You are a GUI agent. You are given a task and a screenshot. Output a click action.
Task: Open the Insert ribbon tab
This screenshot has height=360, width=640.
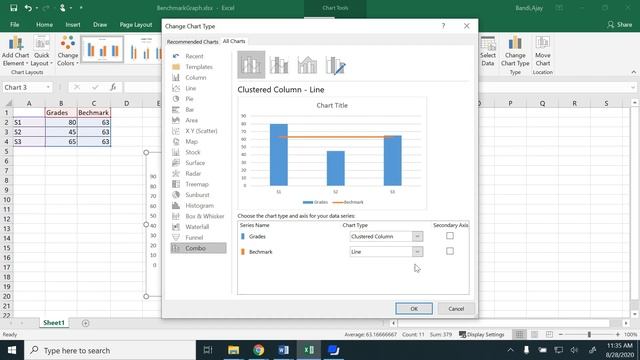(x=73, y=24)
